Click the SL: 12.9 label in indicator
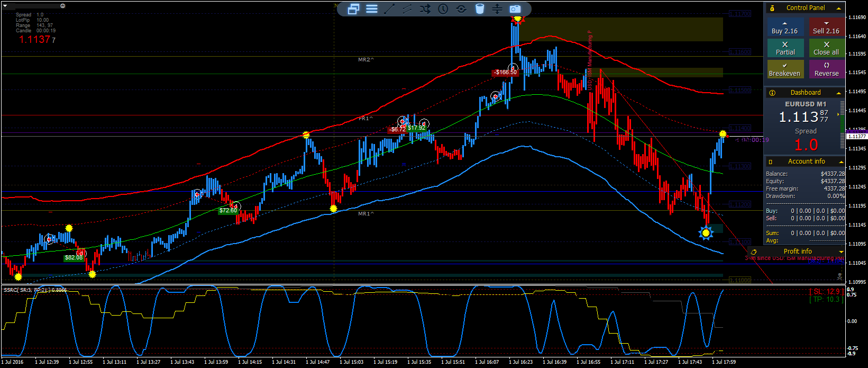The image size is (868, 368). tap(826, 292)
